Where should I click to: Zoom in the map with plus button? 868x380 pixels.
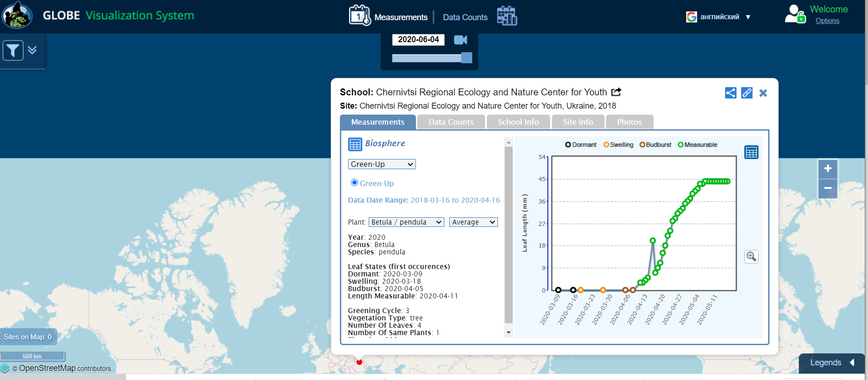(828, 169)
